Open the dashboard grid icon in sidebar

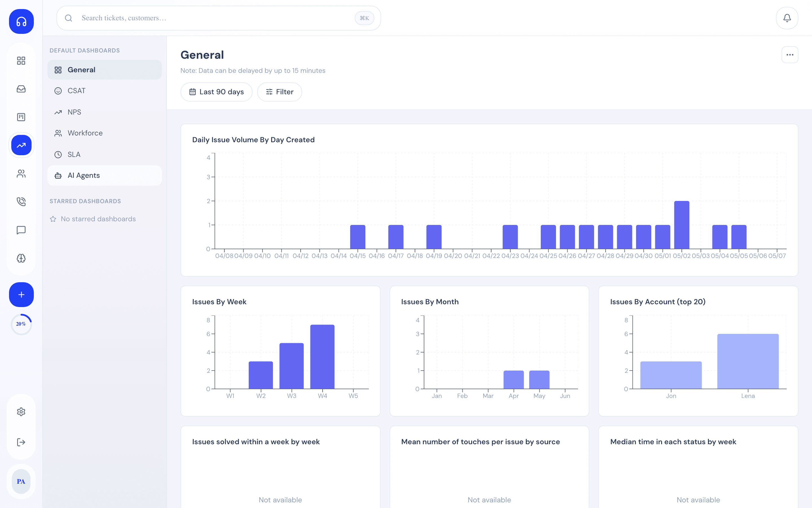tap(21, 60)
